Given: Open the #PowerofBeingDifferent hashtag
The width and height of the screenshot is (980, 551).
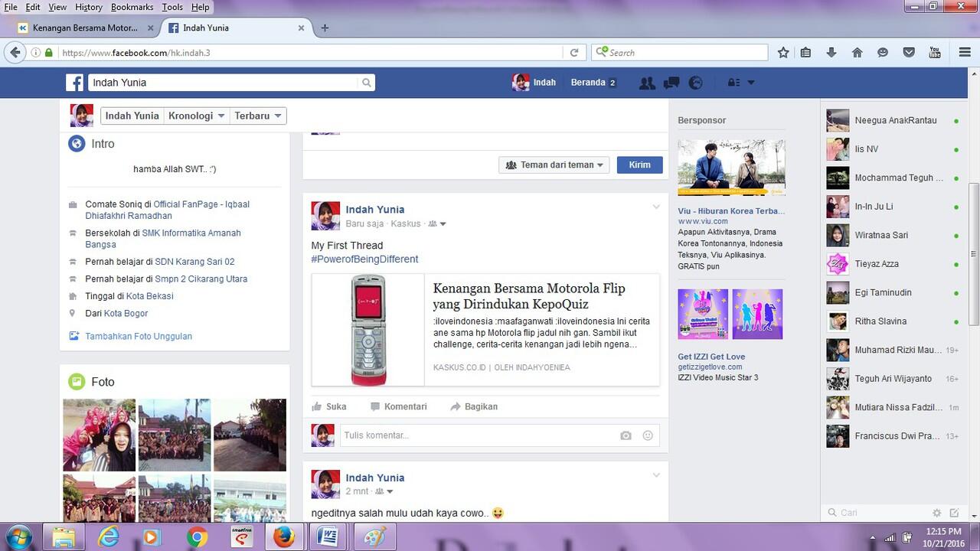Looking at the screenshot, I should 364,259.
